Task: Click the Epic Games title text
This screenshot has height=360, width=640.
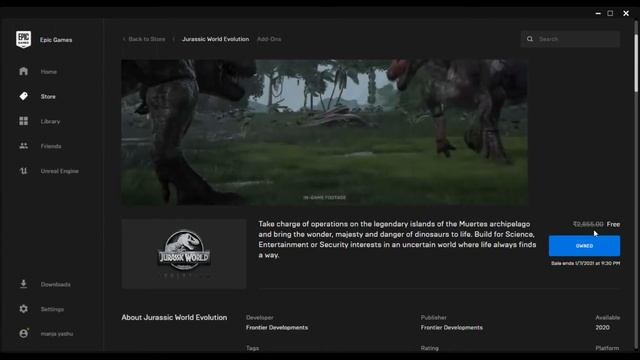Action: pyautogui.click(x=56, y=40)
